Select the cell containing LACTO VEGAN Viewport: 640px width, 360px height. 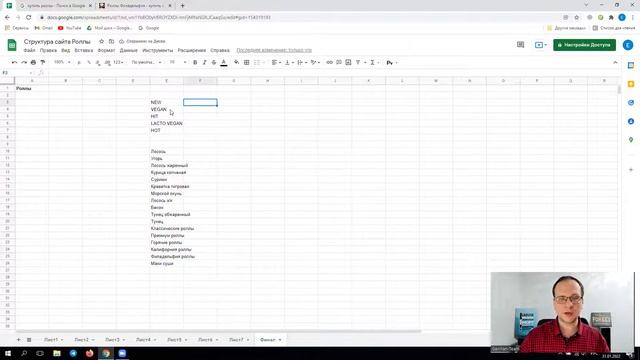[167, 123]
